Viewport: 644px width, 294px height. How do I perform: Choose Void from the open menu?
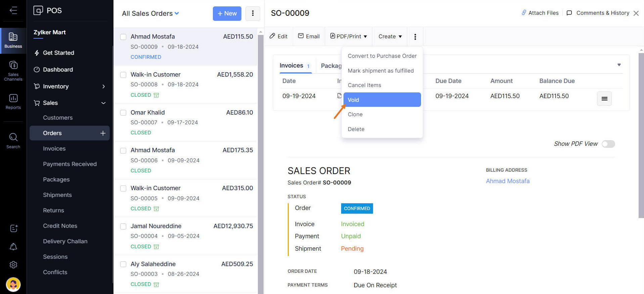(x=382, y=100)
